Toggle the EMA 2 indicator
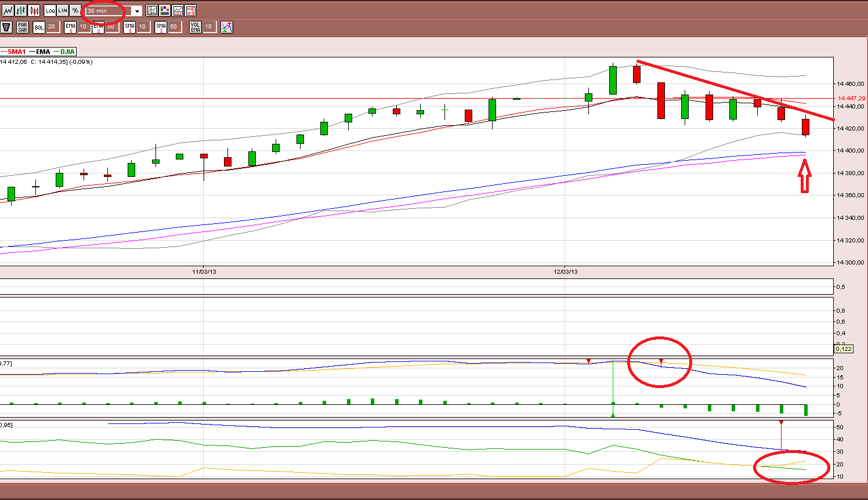The width and height of the screenshot is (868, 500). pos(98,27)
